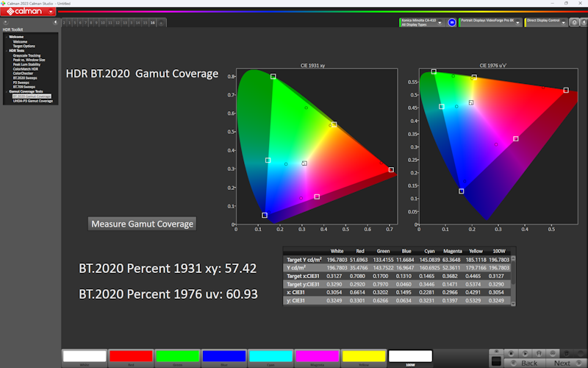Select BT.2020 Gamut Coverage tree item
The height and width of the screenshot is (368, 588).
(x=32, y=96)
